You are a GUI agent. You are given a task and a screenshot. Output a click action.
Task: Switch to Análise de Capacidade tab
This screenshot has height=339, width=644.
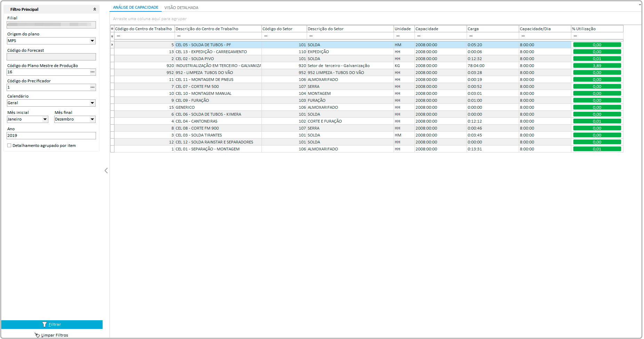click(x=136, y=7)
